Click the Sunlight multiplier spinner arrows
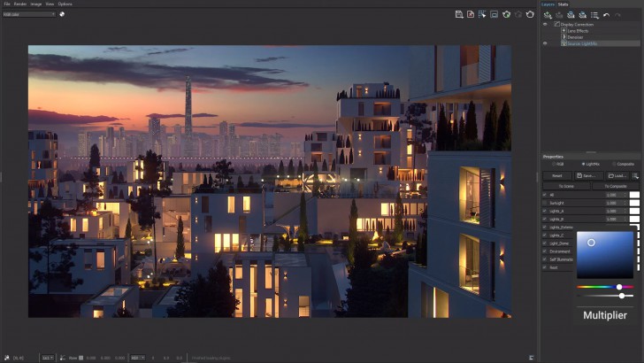Viewport: 644px width, 363px height. [625, 203]
